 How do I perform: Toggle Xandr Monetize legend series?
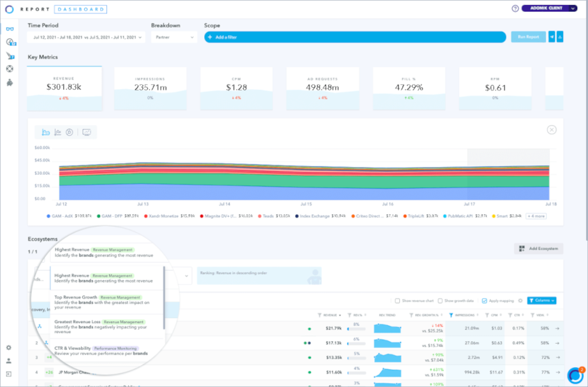(170, 216)
